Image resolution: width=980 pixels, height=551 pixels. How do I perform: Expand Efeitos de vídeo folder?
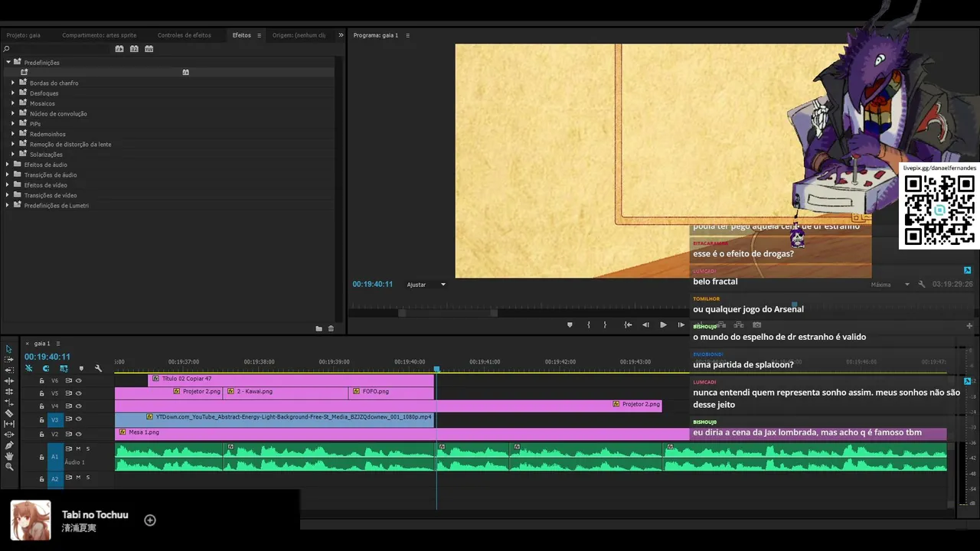(8, 185)
